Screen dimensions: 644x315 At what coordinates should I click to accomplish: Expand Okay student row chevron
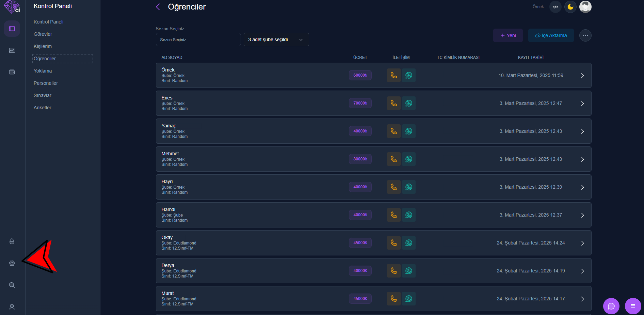(582, 243)
